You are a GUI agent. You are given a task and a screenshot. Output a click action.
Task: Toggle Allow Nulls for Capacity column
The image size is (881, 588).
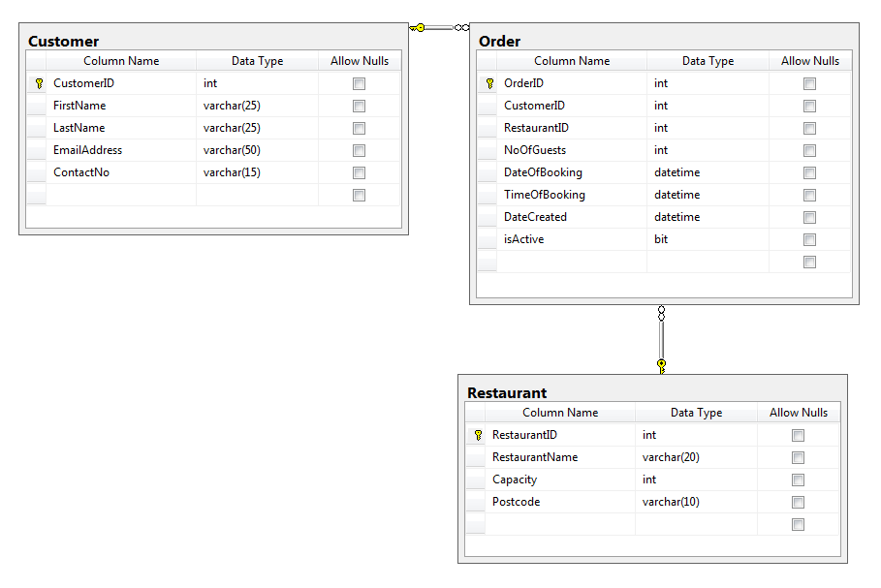tap(798, 480)
